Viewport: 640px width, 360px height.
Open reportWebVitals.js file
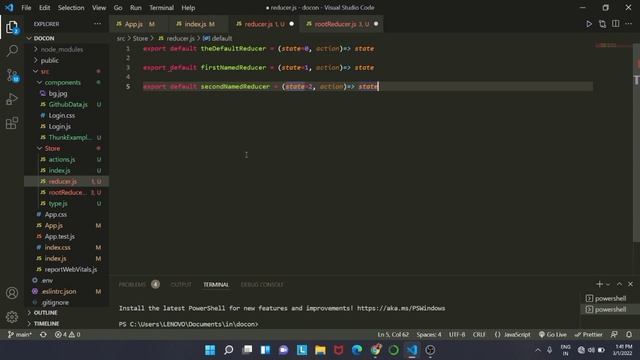pyautogui.click(x=71, y=269)
